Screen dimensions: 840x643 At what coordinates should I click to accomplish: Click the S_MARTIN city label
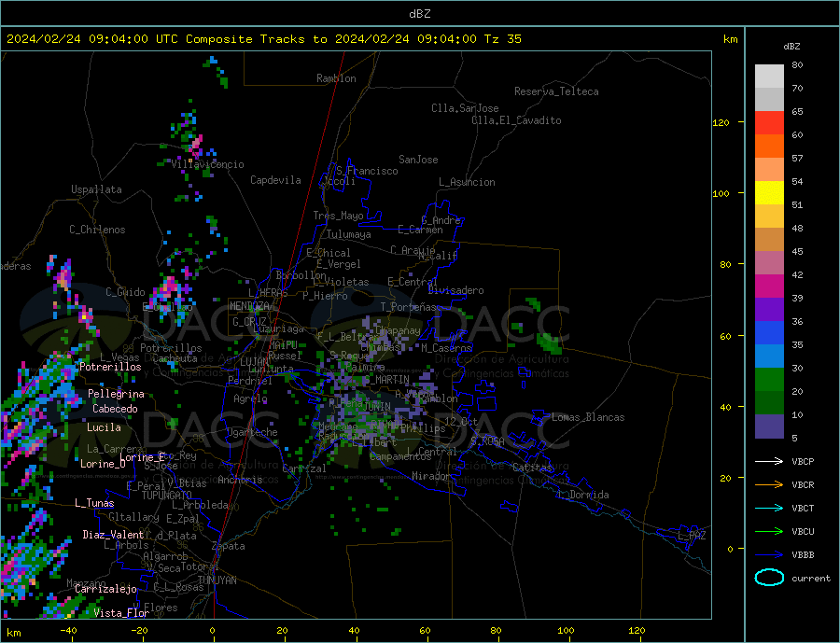coord(386,380)
